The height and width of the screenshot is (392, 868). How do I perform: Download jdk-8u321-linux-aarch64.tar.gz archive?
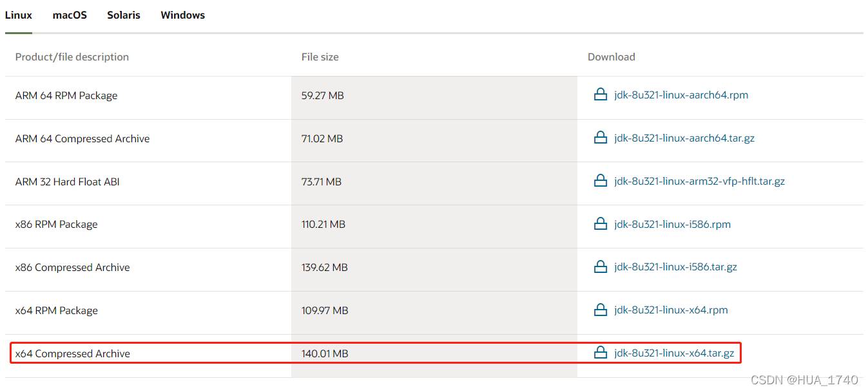[x=684, y=138]
